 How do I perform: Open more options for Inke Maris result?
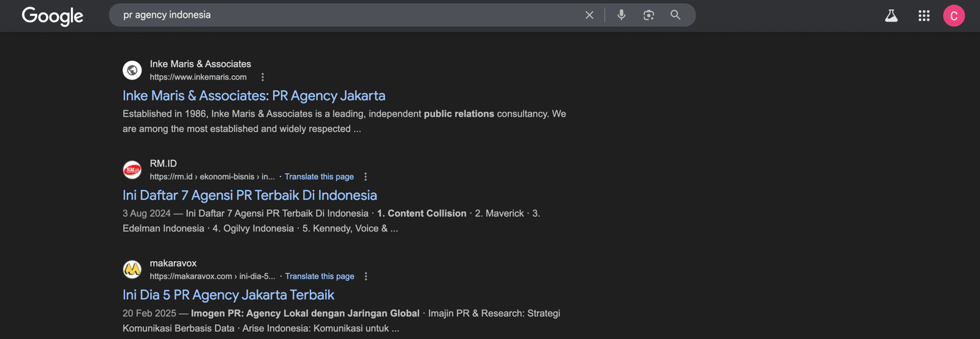click(x=263, y=77)
